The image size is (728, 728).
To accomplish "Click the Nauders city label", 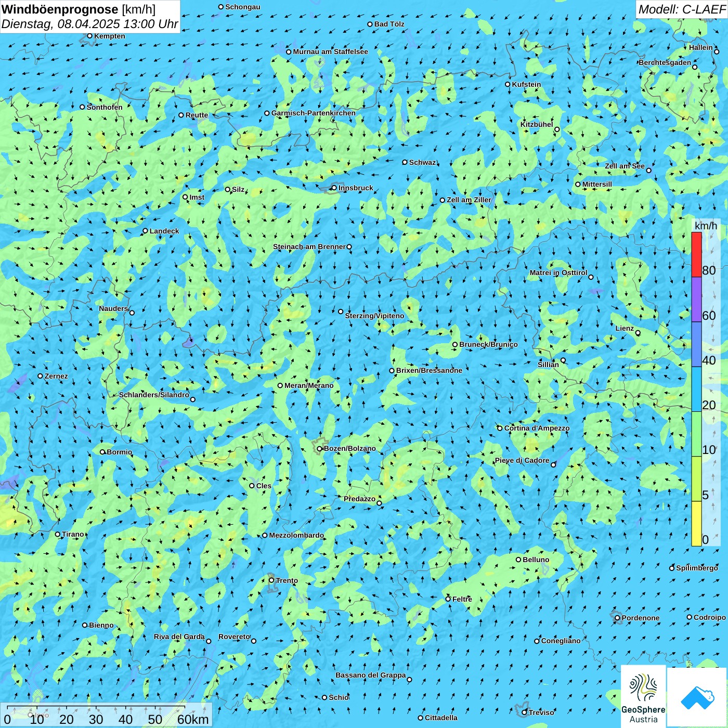I will click(x=113, y=308).
